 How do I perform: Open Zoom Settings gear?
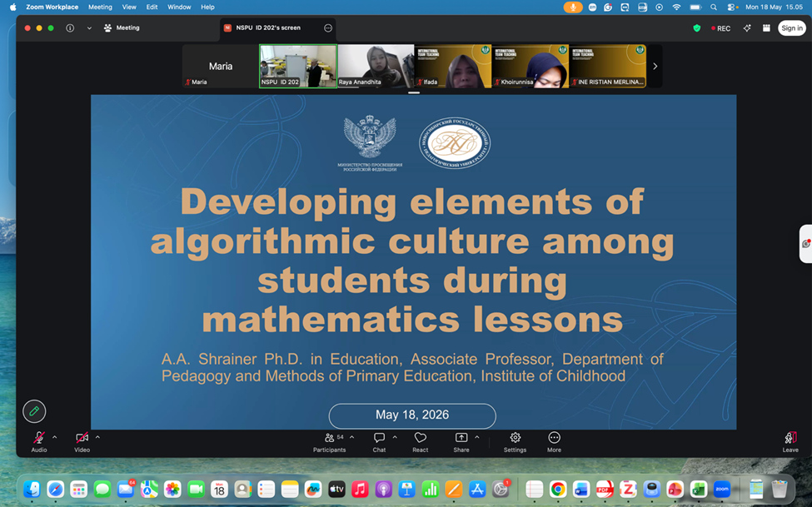515,442
